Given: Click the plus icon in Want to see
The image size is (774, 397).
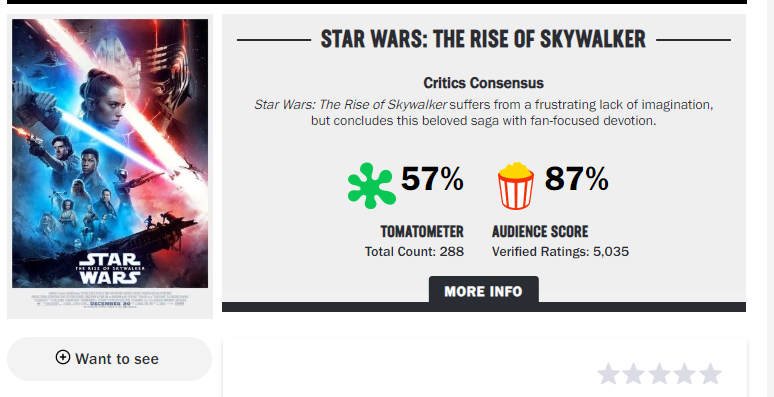Looking at the screenshot, I should coord(63,357).
